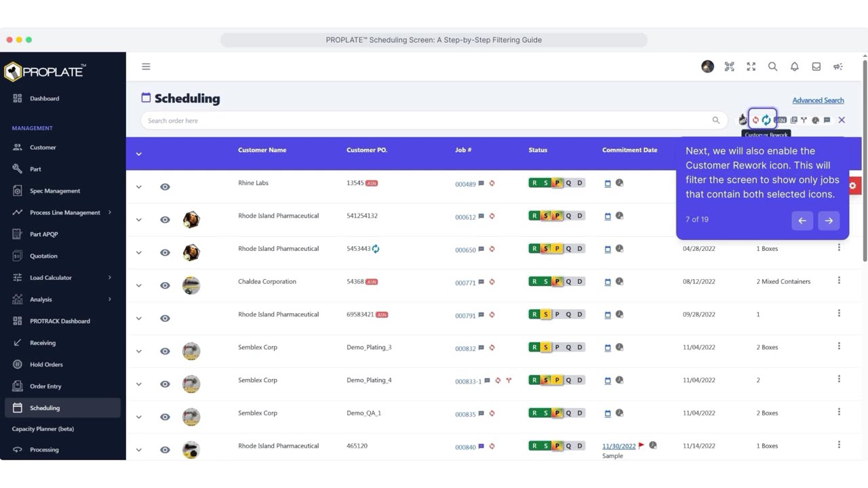Go to next tour step arrow
Viewport: 868px width, 488px height.
click(x=829, y=220)
